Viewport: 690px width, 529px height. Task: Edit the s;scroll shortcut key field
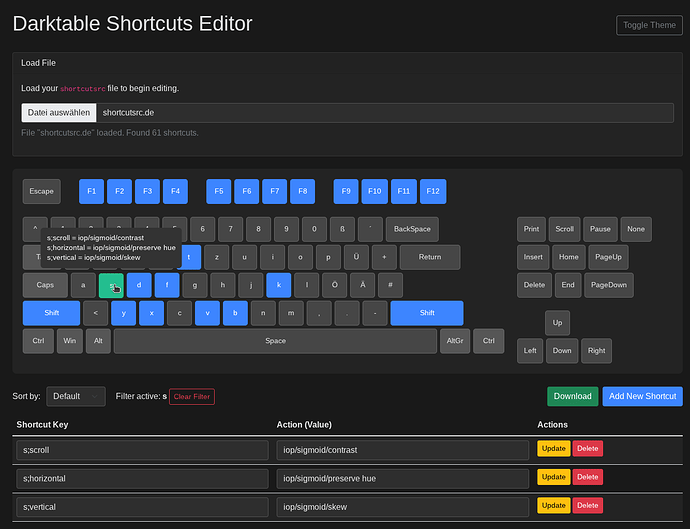pos(142,450)
